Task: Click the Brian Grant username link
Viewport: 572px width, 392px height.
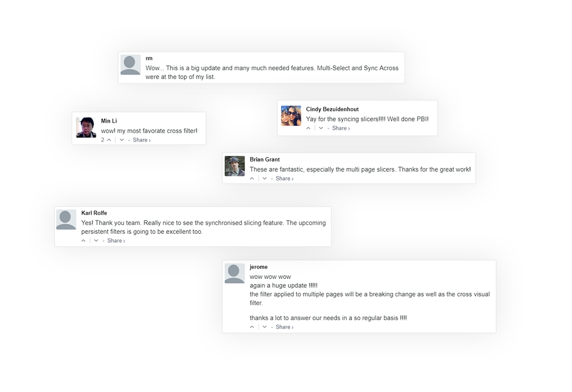Action: click(x=265, y=160)
